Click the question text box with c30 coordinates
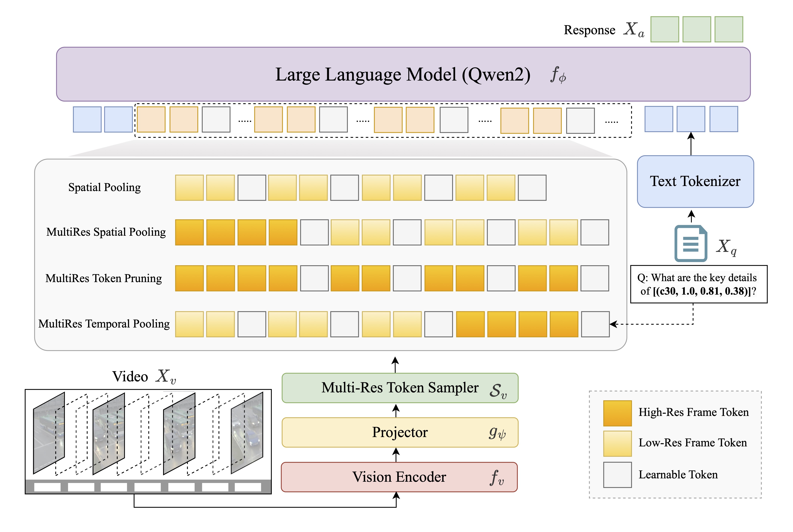Image resolution: width=793 pixels, height=532 pixels. 698,284
